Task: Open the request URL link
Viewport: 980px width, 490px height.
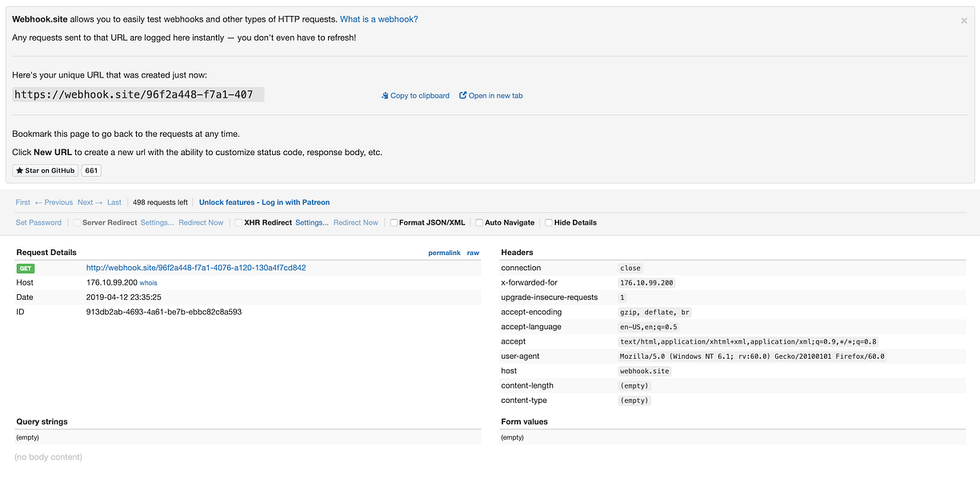Action: point(196,268)
